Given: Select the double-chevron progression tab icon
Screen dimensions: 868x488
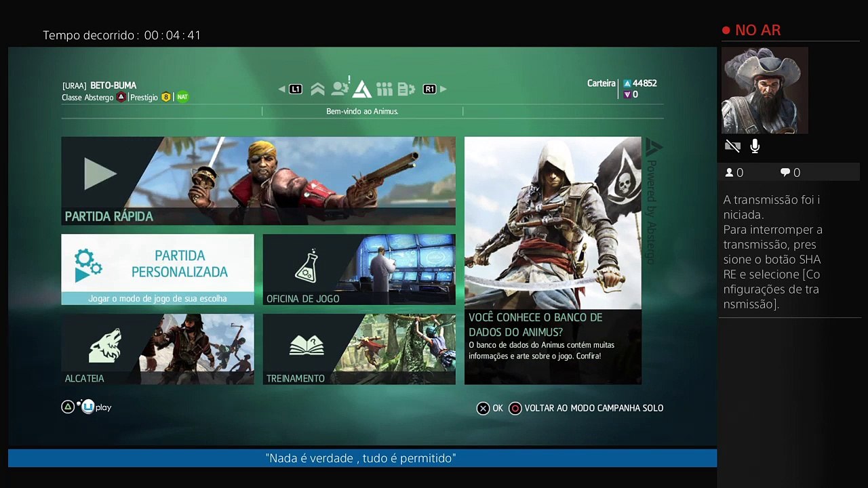Looking at the screenshot, I should click(317, 89).
